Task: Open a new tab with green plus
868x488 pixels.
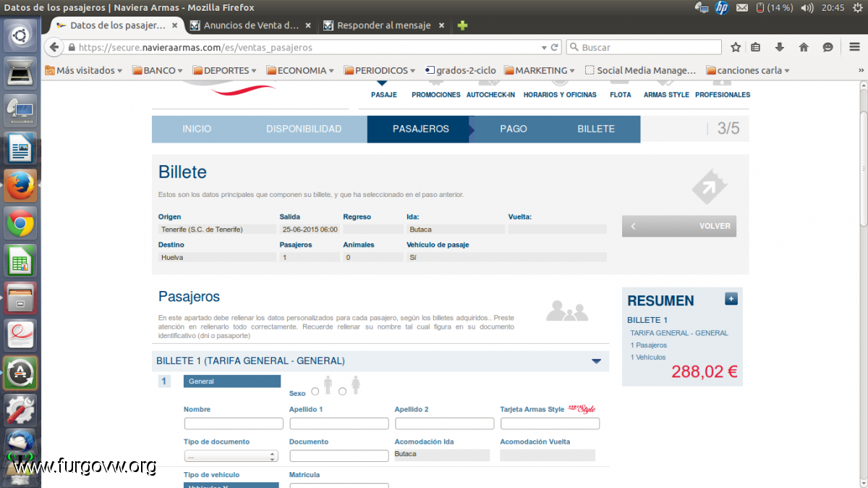Action: (x=463, y=25)
